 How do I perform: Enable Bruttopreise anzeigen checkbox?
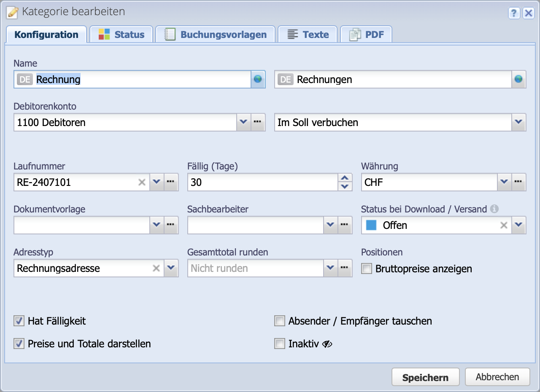click(x=367, y=268)
